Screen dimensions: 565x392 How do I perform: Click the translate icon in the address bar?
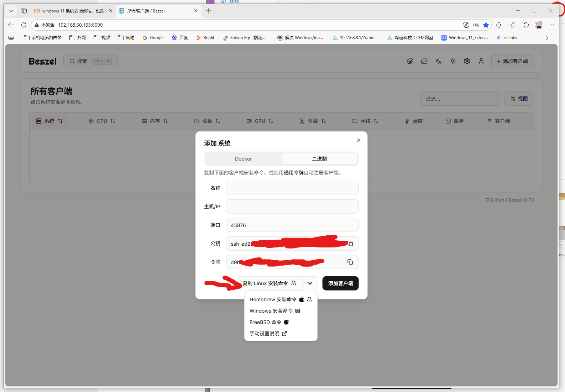click(x=476, y=25)
